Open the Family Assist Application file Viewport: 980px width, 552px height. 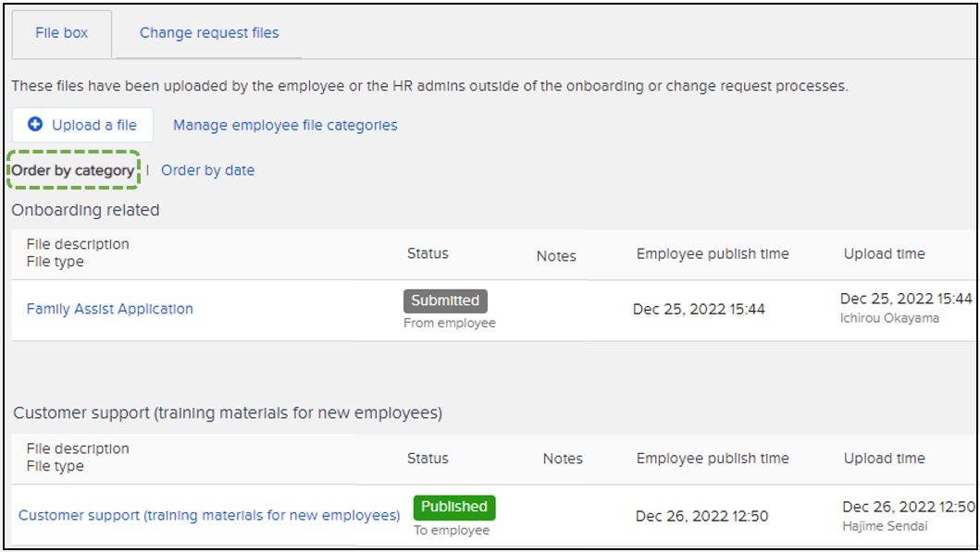[109, 309]
